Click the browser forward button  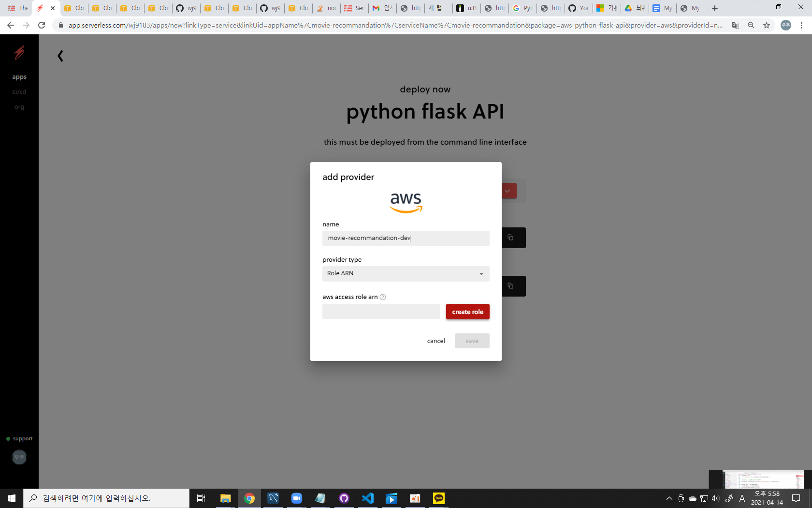click(x=26, y=25)
